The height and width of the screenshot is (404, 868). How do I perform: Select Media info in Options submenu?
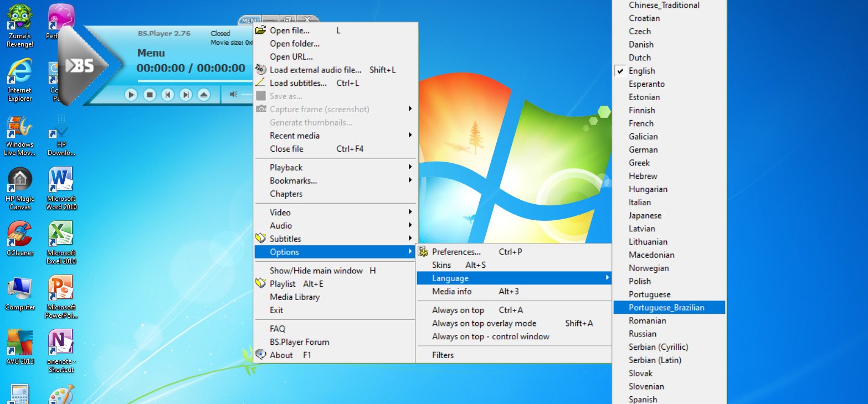tap(513, 292)
